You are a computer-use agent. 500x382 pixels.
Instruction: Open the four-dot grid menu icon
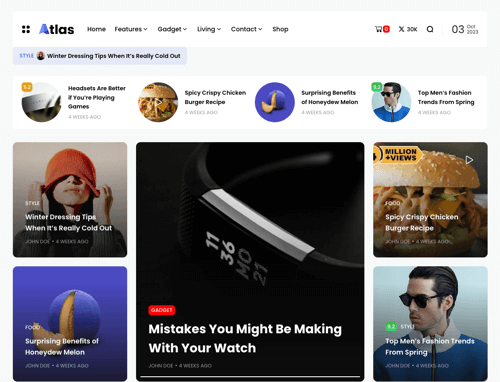click(x=26, y=29)
